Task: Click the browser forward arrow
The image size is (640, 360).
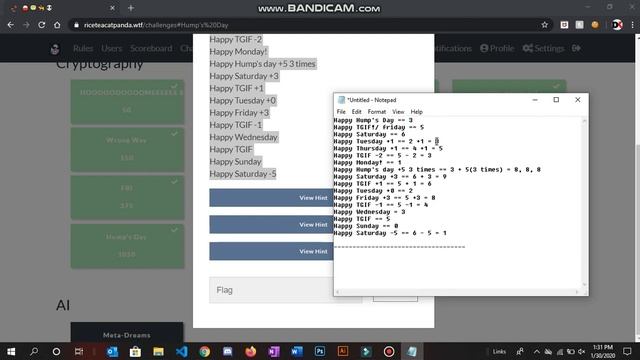Action: pyautogui.click(x=26, y=25)
